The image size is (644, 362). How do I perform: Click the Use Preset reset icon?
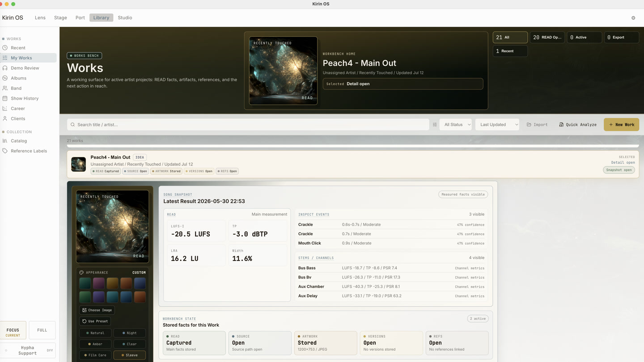(85, 321)
